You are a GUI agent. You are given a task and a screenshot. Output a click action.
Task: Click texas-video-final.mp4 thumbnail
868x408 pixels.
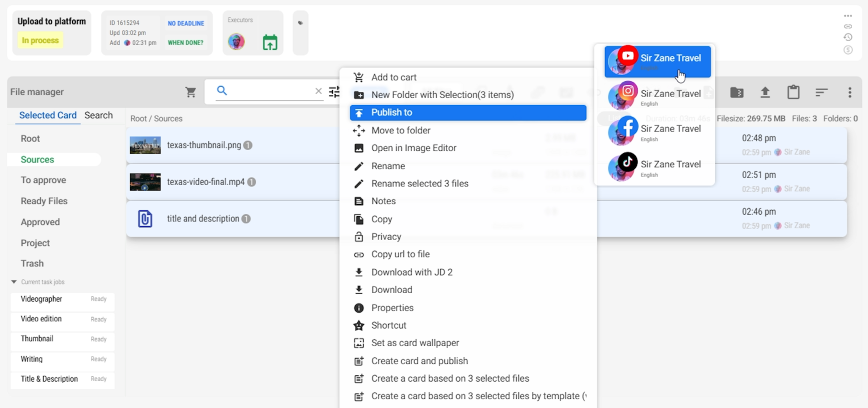[x=145, y=182]
